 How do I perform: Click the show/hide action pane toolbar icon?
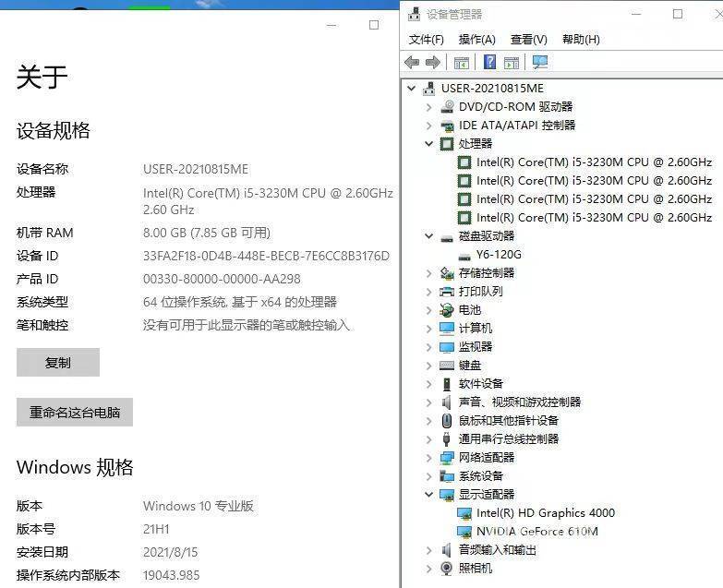[x=512, y=62]
